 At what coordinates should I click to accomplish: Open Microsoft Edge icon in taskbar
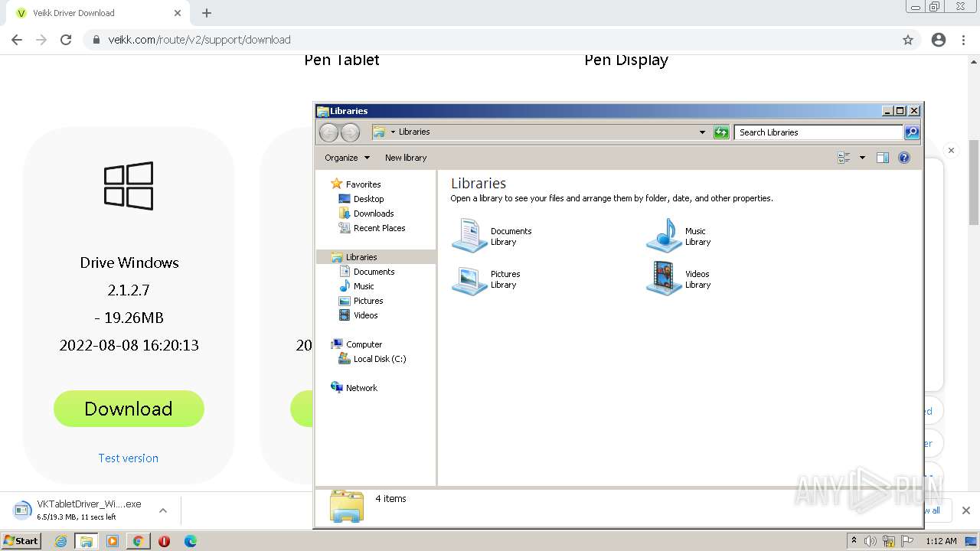point(191,541)
